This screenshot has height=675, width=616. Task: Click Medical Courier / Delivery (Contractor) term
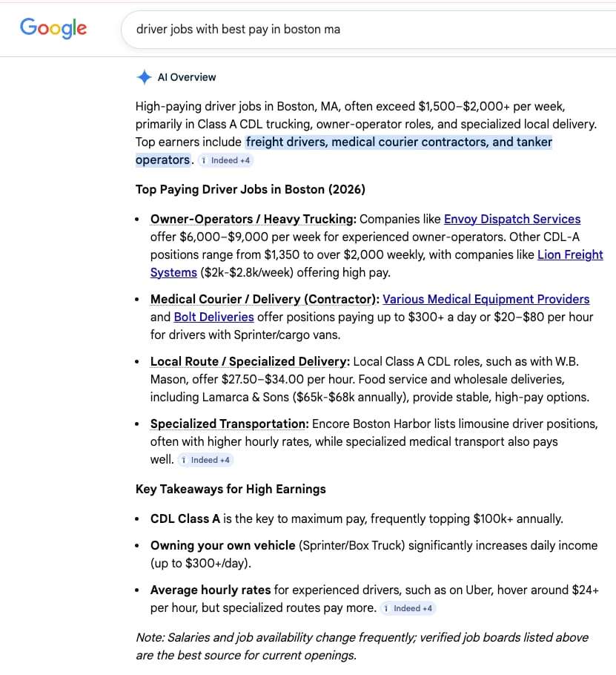(264, 299)
